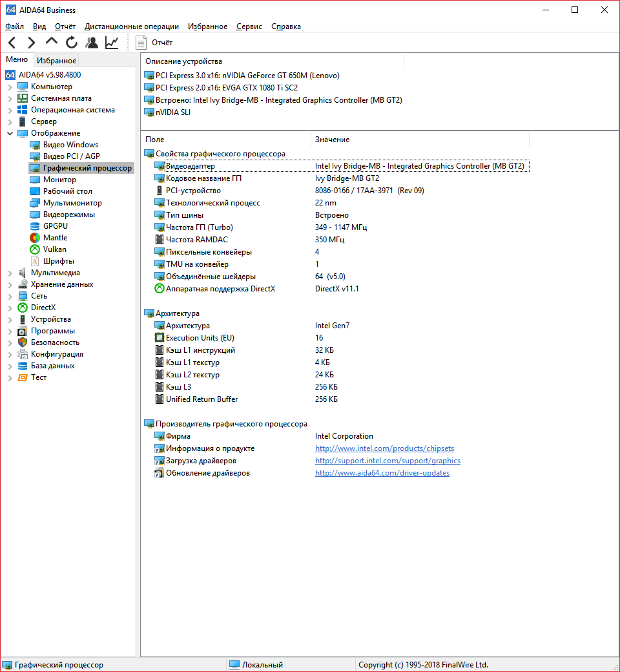The width and height of the screenshot is (620, 672).
Task: Click the AIDA64 v5.98.4800 root icon
Action: point(10,75)
